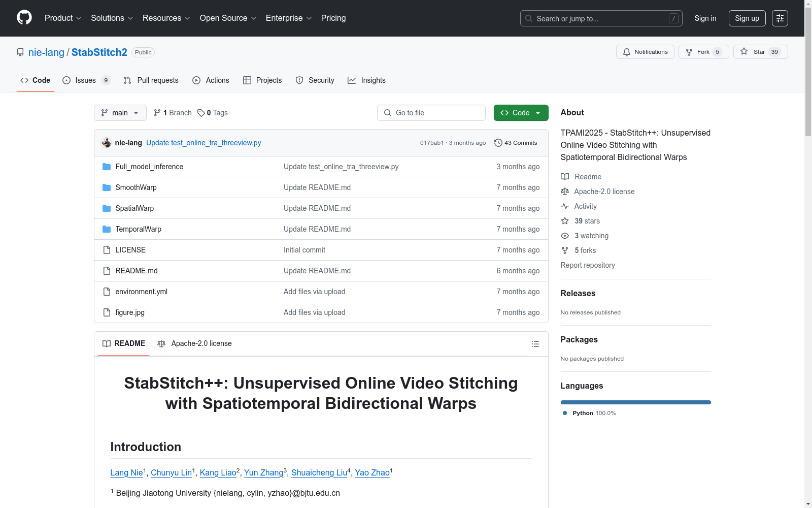Switch to the Security tab
Viewport: 812px width, 508px height.
coord(315,80)
